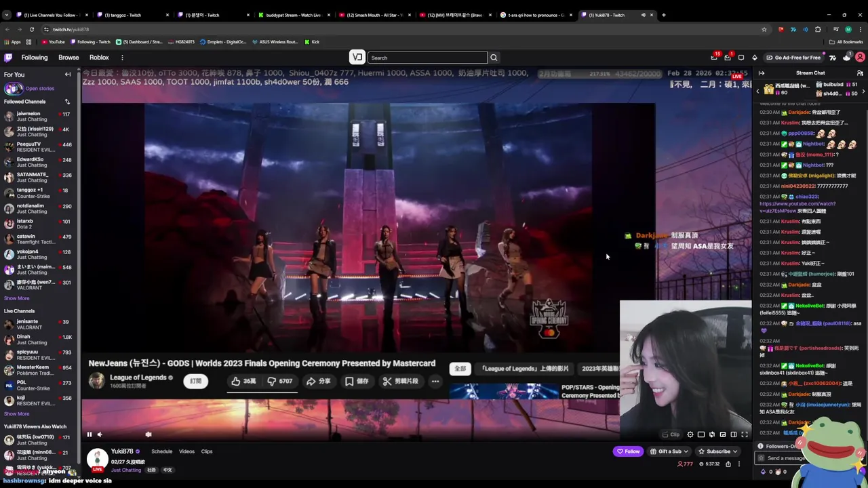Open All Bookmarks folder
This screenshot has width=868, height=488.
(846, 42)
